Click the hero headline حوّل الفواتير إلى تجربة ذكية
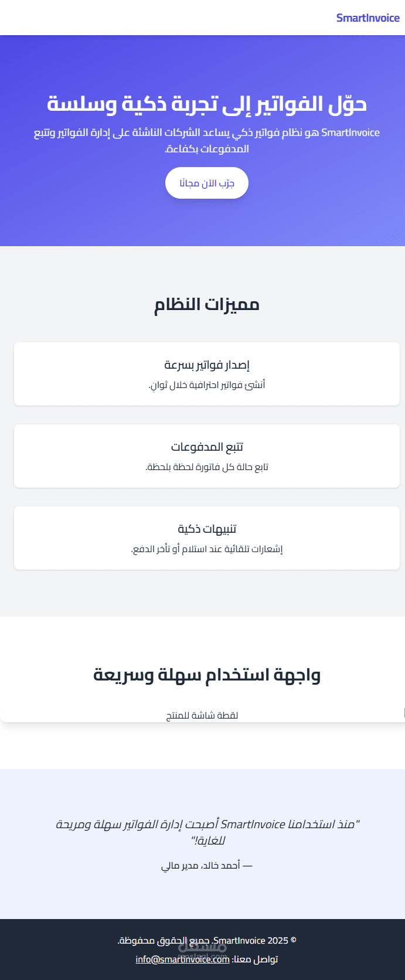This screenshot has width=405, height=980. click(207, 104)
